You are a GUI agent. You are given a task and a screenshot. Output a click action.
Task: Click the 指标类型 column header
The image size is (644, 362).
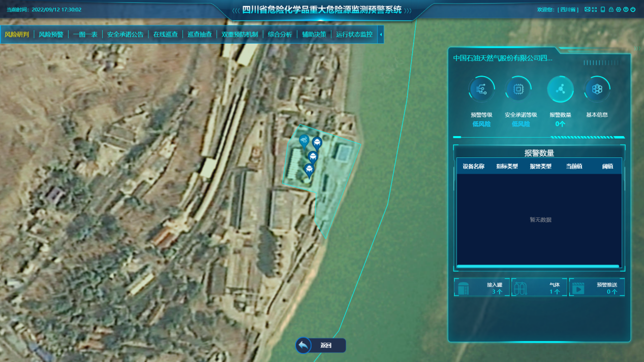(507, 166)
